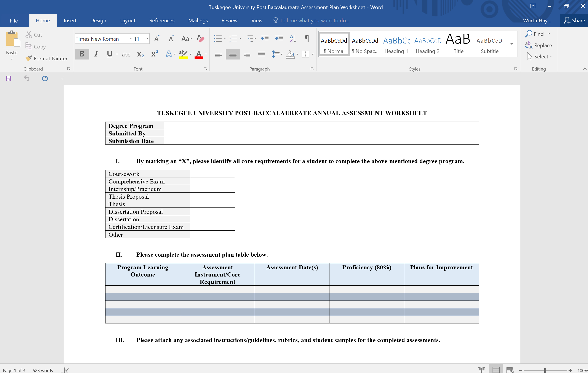The image size is (588, 373).
Task: Toggle paragraph marks visibility
Action: [x=307, y=38]
